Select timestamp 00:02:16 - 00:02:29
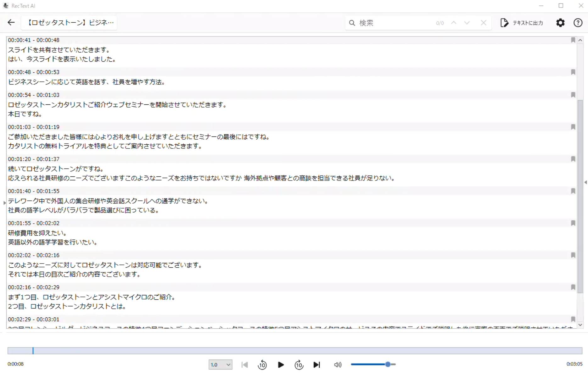This screenshot has height=373, width=588. (x=34, y=287)
